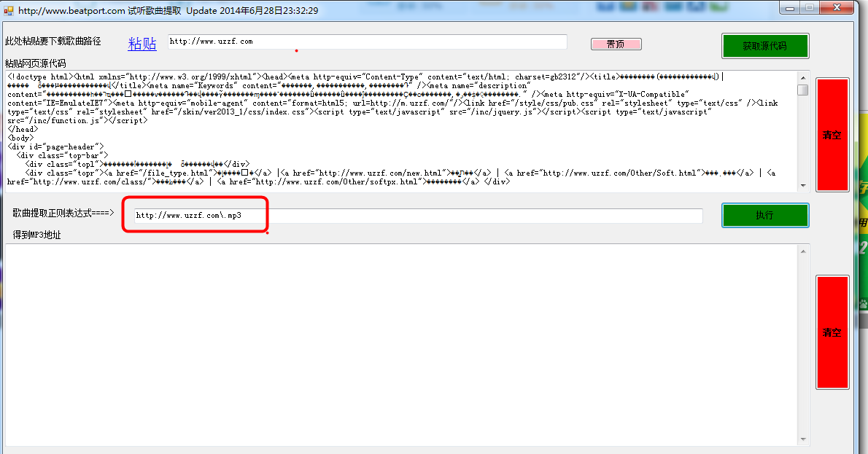This screenshot has width=868, height=454.
Task: Focus the regex field containing http://www.uzzf.com\.mp3
Action: (419, 216)
